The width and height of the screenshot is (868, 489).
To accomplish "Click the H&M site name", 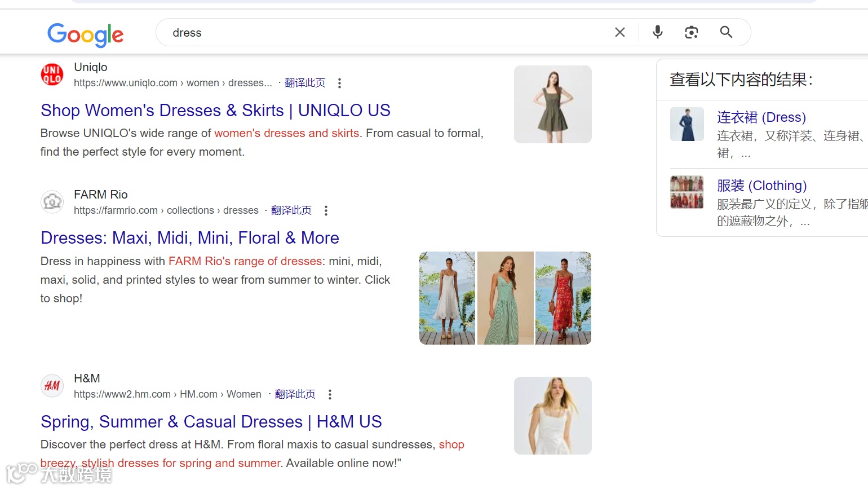I will (x=87, y=378).
